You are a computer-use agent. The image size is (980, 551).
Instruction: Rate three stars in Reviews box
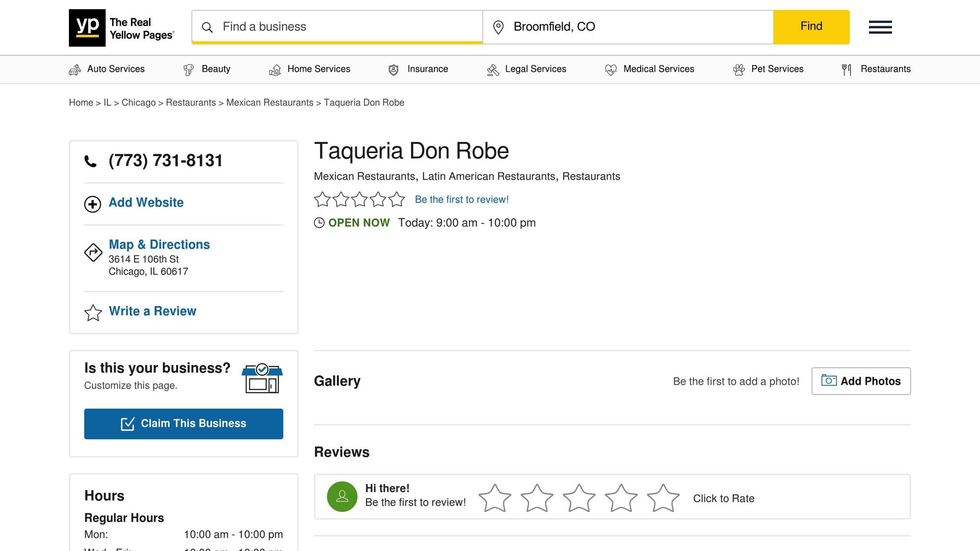click(x=579, y=498)
